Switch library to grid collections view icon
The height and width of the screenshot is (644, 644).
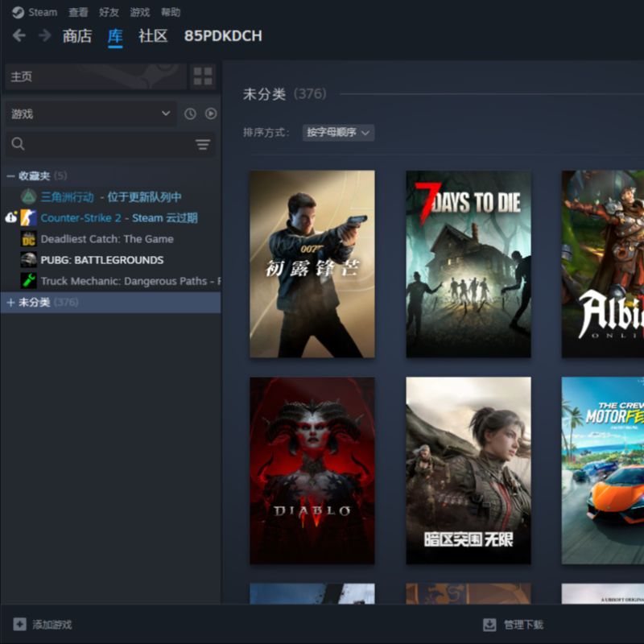(203, 76)
